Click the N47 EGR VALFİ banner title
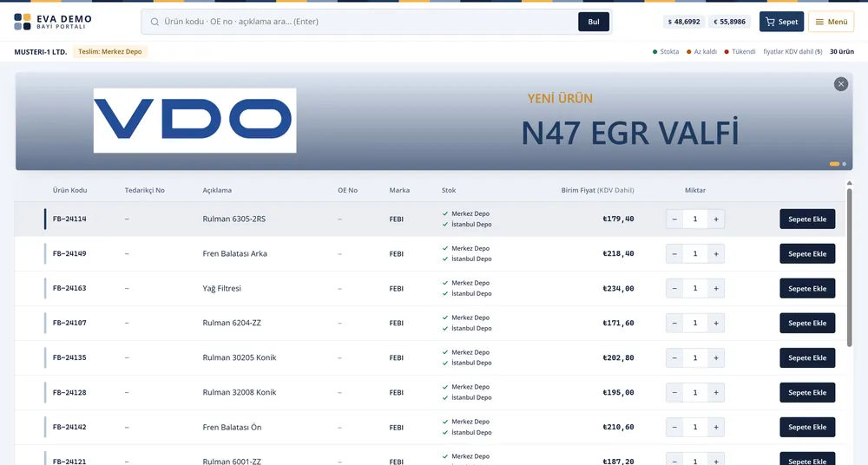The image size is (868, 465). click(x=630, y=133)
